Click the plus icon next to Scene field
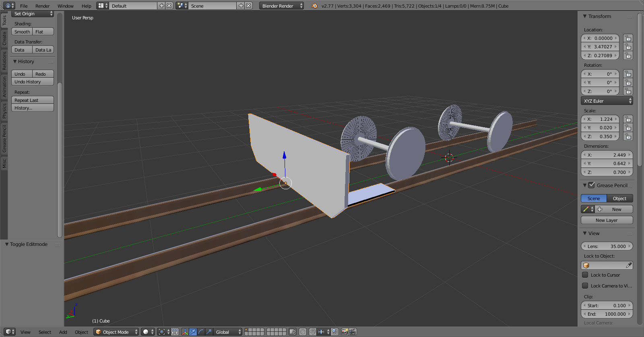The width and height of the screenshot is (644, 337). click(241, 6)
